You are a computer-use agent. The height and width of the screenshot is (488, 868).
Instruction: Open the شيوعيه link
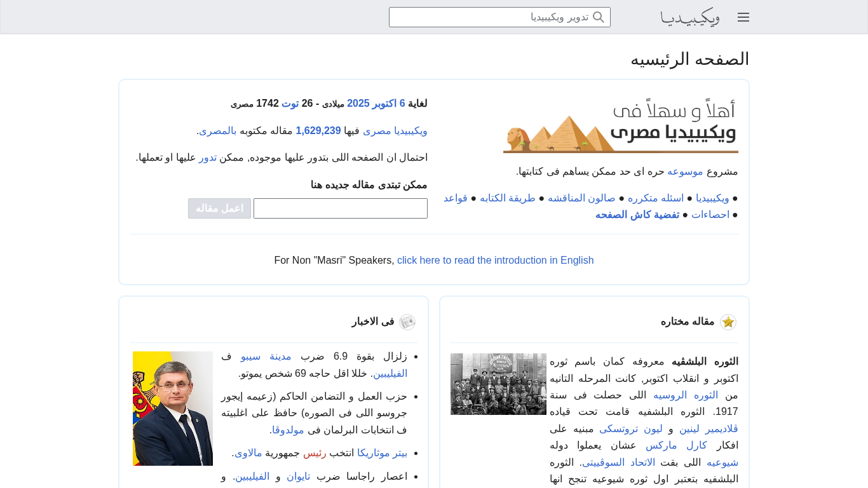click(722, 462)
